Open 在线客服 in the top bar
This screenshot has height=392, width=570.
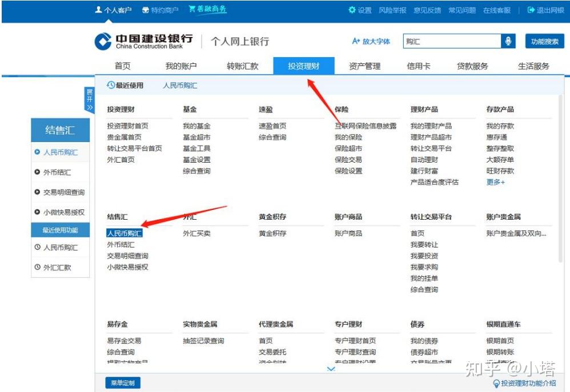496,10
